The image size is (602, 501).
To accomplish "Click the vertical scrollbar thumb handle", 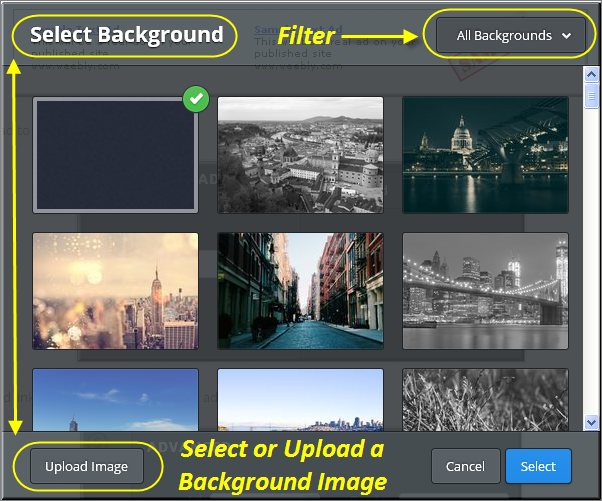I will coord(591,96).
